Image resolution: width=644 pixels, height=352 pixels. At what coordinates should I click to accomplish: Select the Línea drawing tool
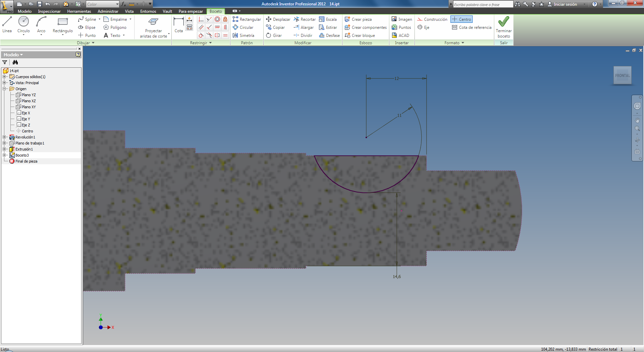tap(7, 25)
